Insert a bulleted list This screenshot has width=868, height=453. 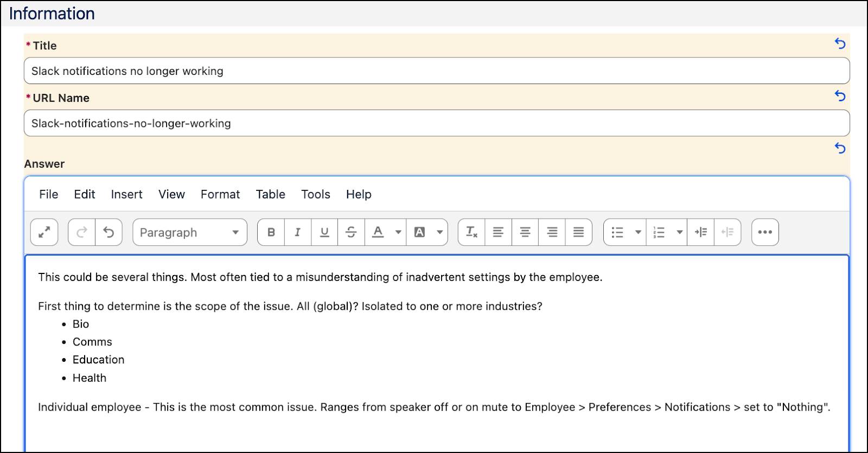[617, 232]
